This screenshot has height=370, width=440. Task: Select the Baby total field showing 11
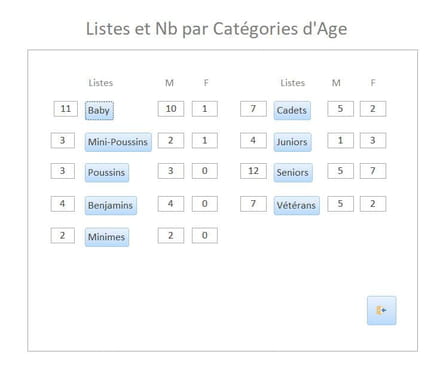coord(66,109)
